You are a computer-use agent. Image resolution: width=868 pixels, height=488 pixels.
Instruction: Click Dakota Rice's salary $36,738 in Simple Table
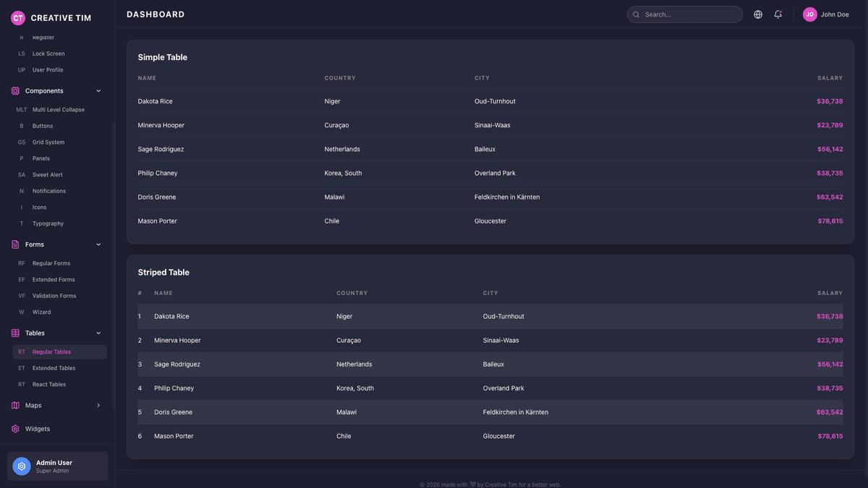(x=830, y=101)
